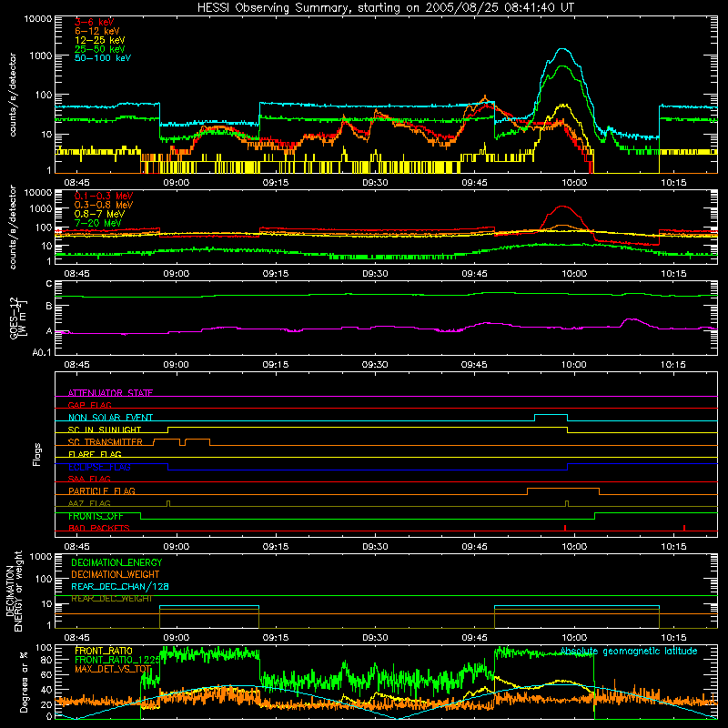Click the NON_SOLAR_EVENT raised flag step
This screenshot has width=728, height=728.
click(x=551, y=415)
